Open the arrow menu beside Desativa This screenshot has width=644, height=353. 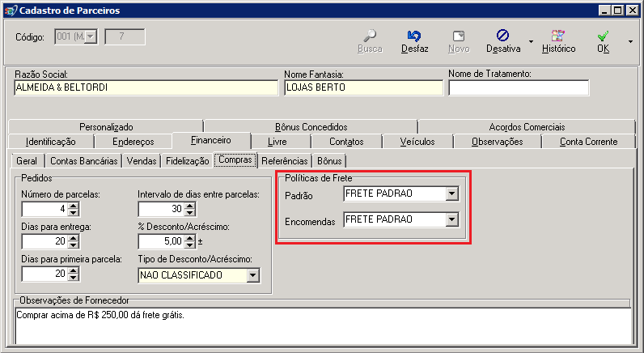pos(531,41)
